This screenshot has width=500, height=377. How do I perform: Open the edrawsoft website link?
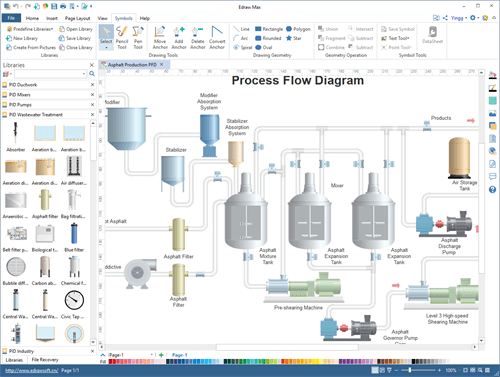[x=32, y=370]
